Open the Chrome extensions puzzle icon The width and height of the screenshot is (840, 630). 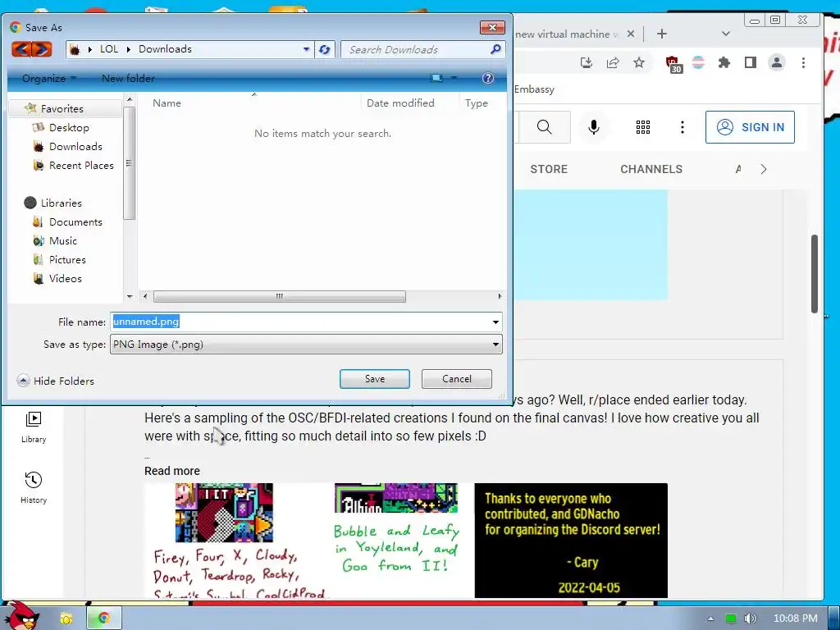(x=724, y=62)
